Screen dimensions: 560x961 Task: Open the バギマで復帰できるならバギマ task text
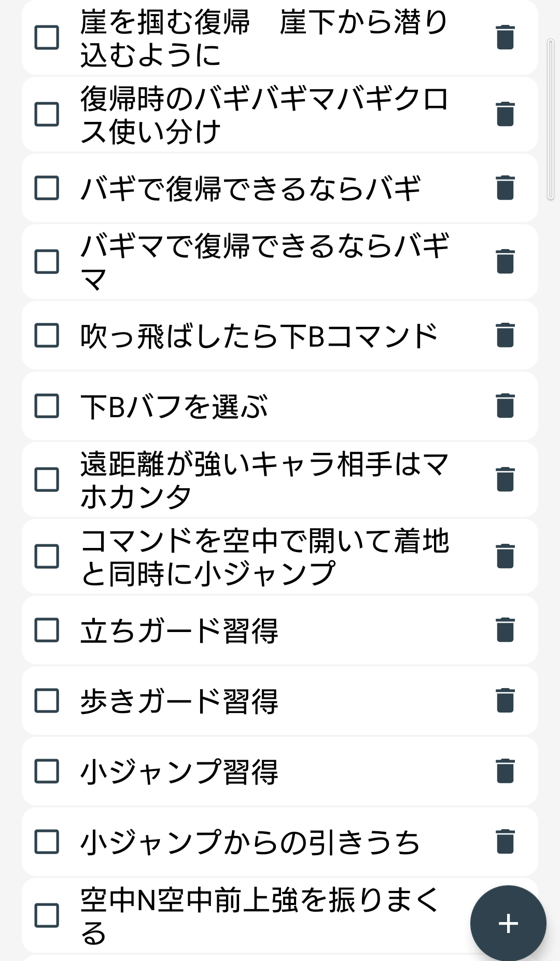[264, 262]
